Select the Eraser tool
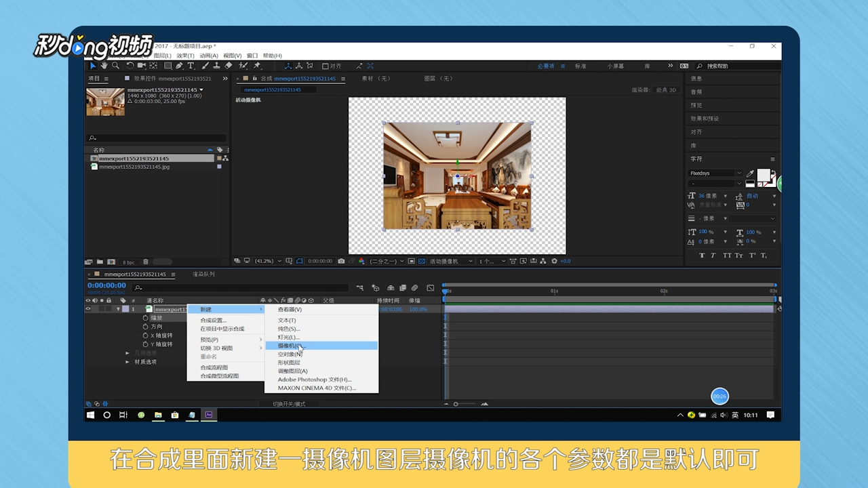Viewport: 868px width, 488px height. pyautogui.click(x=229, y=66)
